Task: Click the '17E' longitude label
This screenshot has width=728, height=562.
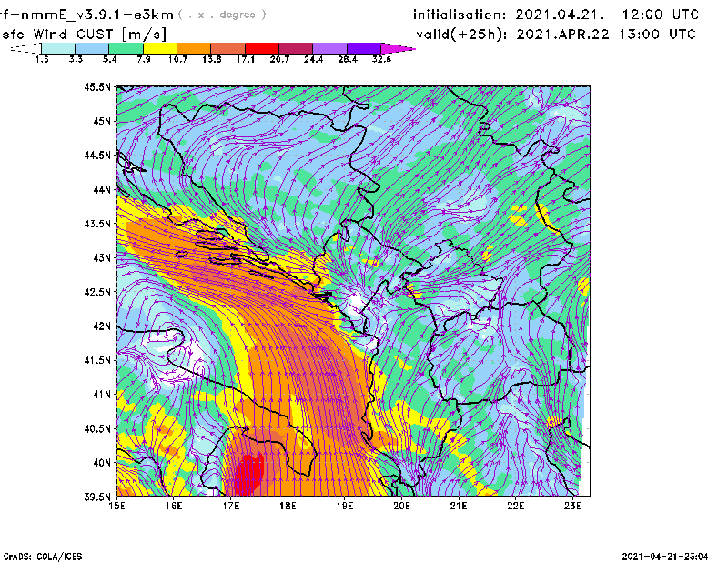Action: [231, 506]
